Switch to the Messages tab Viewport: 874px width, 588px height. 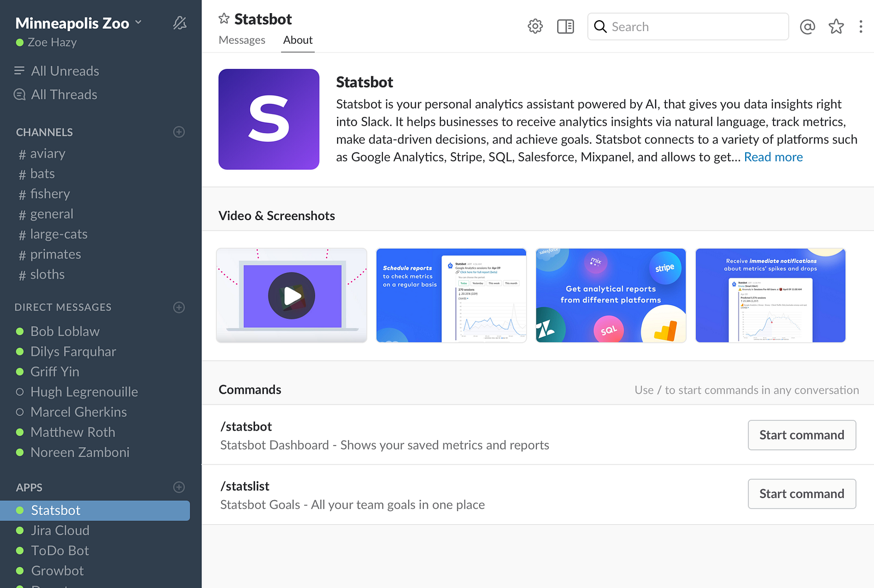pyautogui.click(x=242, y=40)
